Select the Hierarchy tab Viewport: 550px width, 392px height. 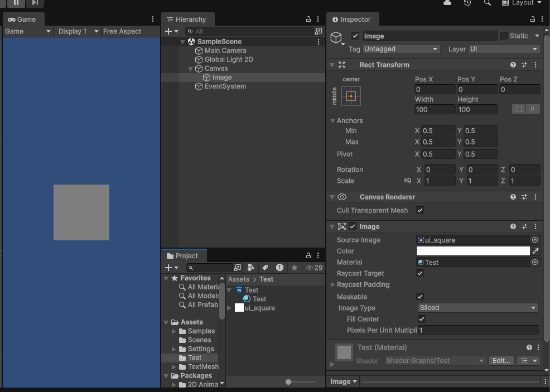(187, 20)
